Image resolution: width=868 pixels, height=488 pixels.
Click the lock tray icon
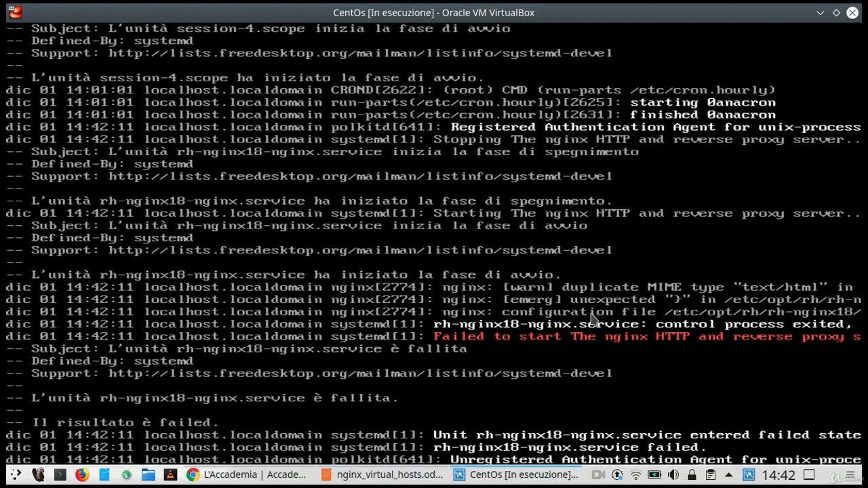692,474
